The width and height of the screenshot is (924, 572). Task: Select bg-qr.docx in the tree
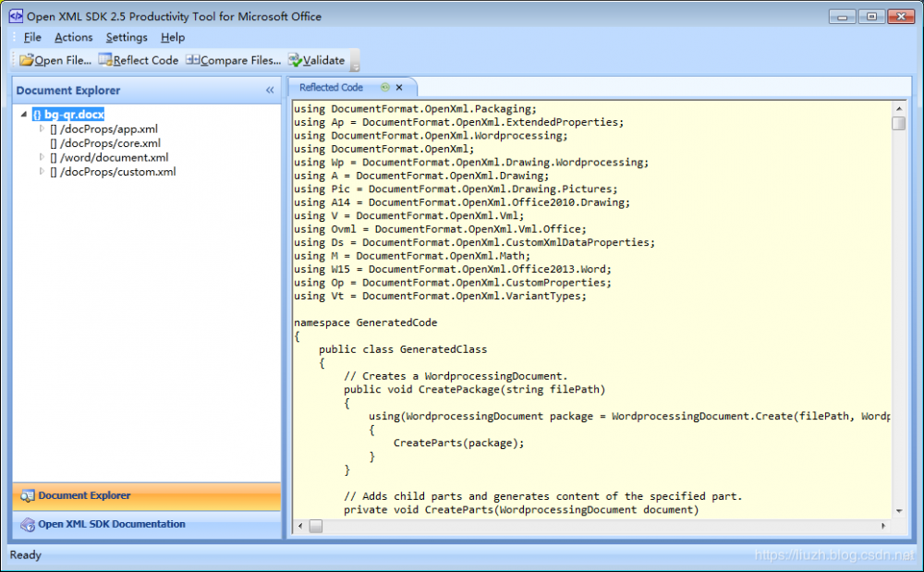point(74,115)
